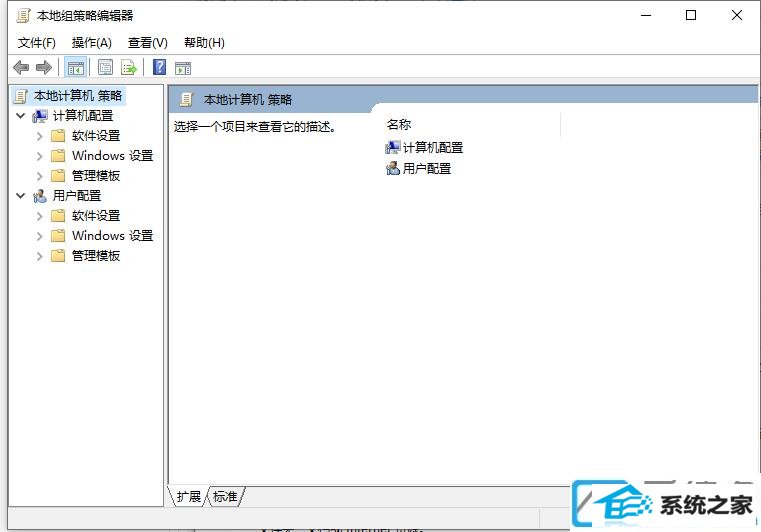Switch to the 标准 tab
Screen dimensions: 761x532
225,496
